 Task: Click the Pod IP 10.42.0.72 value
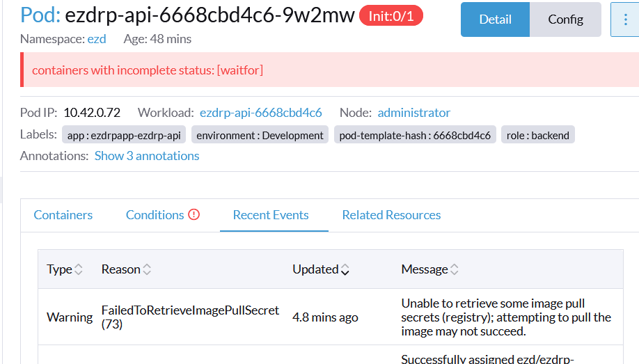click(92, 113)
